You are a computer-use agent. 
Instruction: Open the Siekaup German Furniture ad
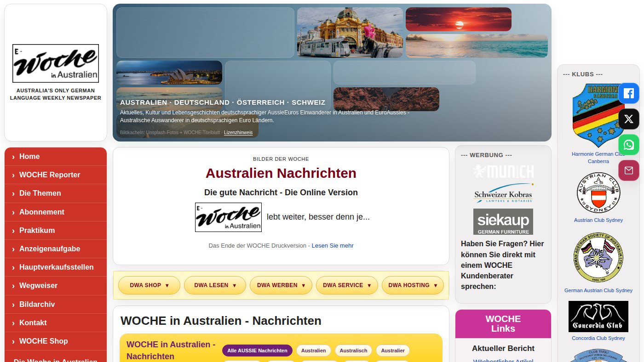[503, 221]
